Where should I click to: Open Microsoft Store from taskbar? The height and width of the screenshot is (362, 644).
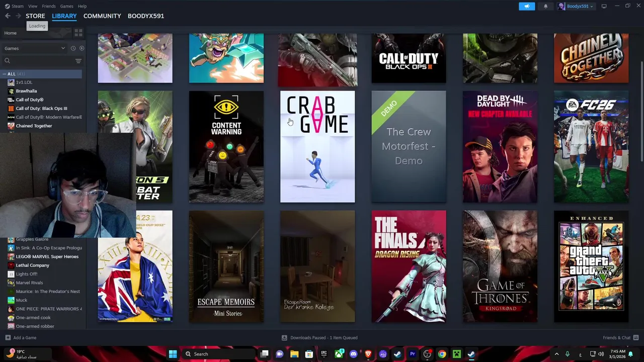(x=309, y=354)
